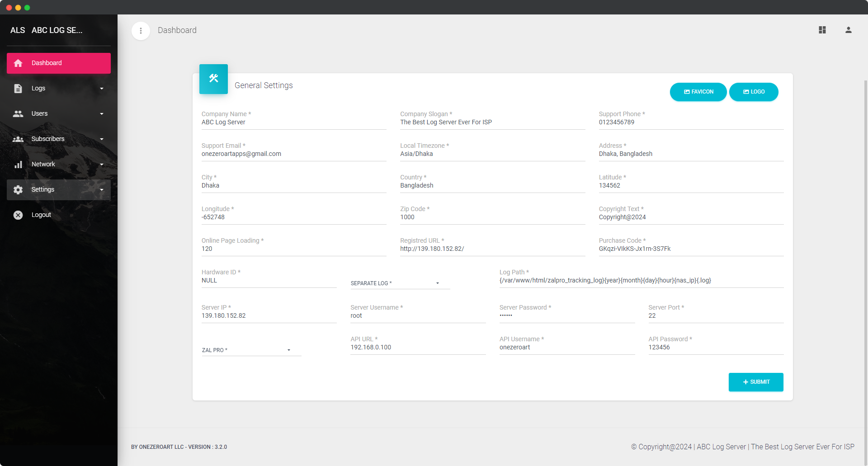Viewport: 868px width, 466px height.
Task: Click the Support Phone field
Action: tap(691, 122)
